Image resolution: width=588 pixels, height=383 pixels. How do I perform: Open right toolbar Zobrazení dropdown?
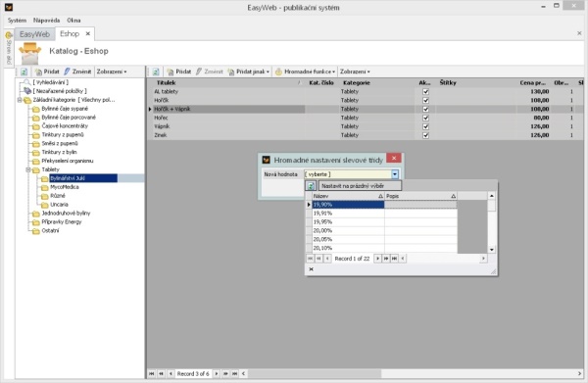coord(355,72)
